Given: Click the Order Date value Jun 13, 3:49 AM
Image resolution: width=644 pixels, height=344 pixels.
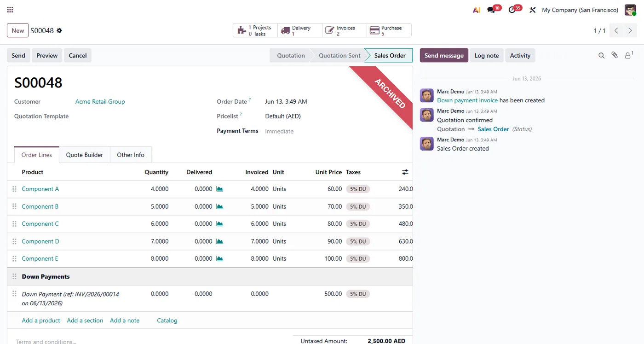Looking at the screenshot, I should [x=286, y=102].
